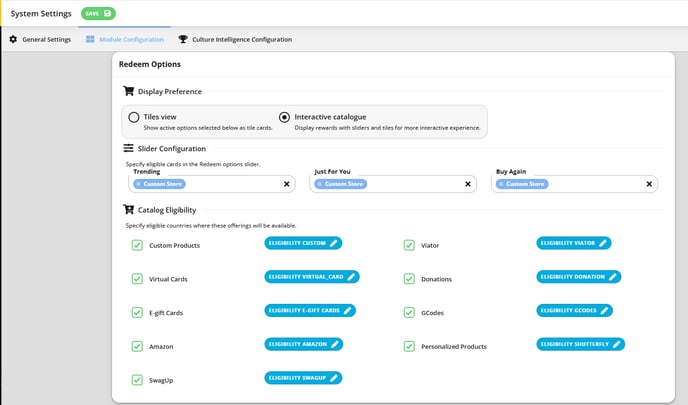The width and height of the screenshot is (688, 405).
Task: Select Interactive catalogue radio button
Action: click(x=284, y=117)
